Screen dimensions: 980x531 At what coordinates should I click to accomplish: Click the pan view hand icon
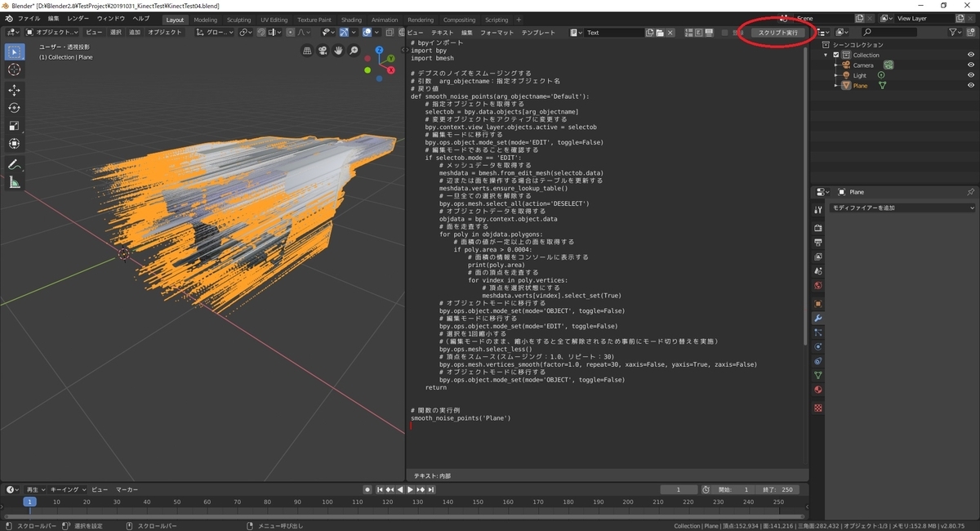tap(338, 51)
